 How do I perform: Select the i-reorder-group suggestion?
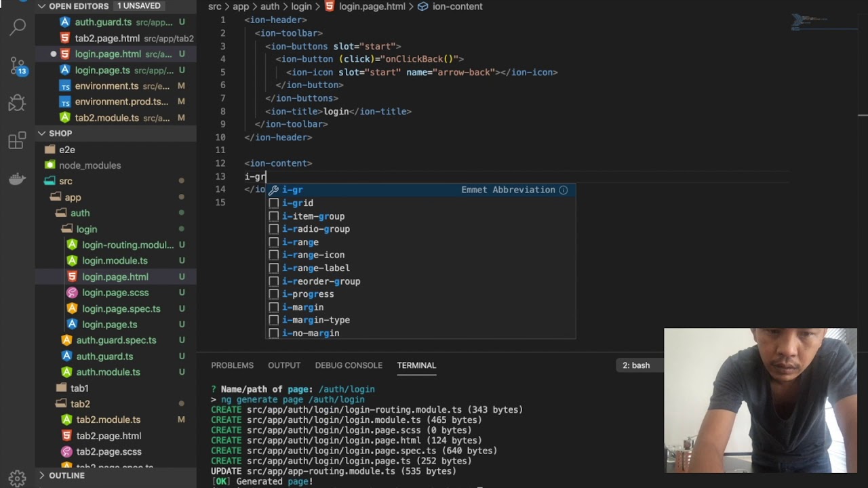(420, 281)
